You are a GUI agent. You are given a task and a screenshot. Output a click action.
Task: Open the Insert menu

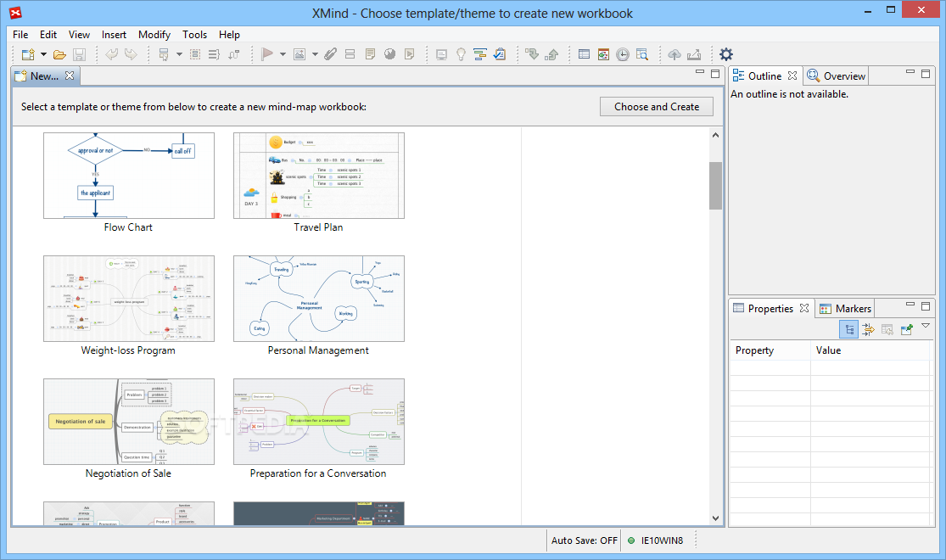tap(114, 35)
